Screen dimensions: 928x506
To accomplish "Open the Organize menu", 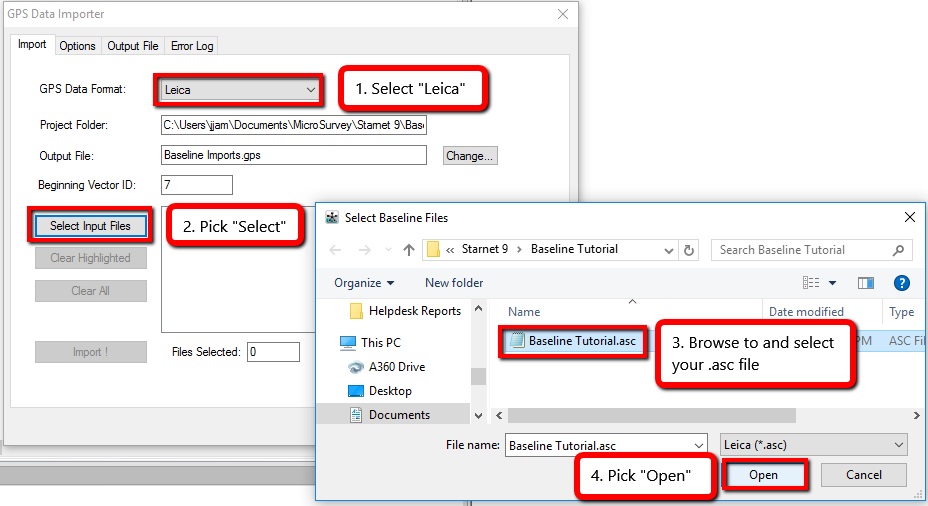I will 364,283.
